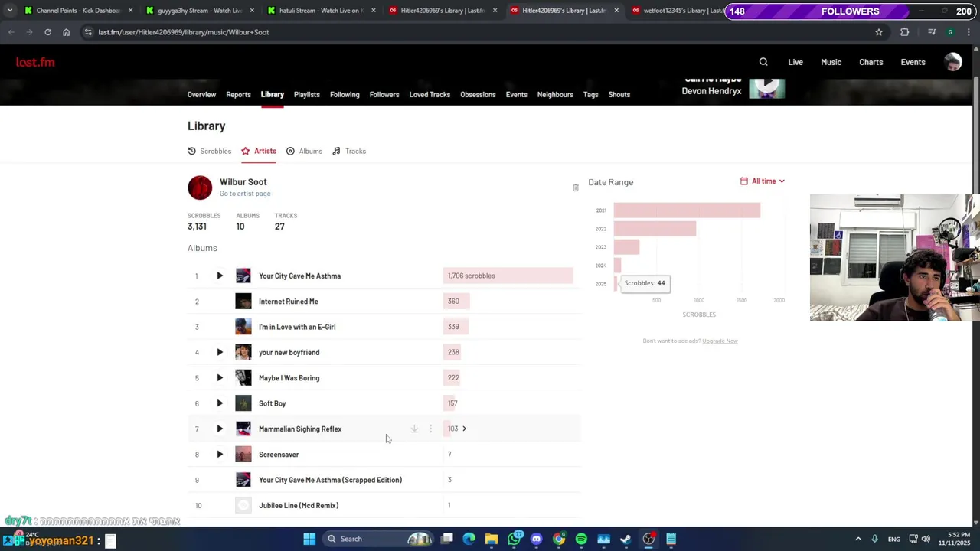Open Microsoft Edge from the taskbar
Image resolution: width=980 pixels, height=551 pixels.
tap(469, 539)
